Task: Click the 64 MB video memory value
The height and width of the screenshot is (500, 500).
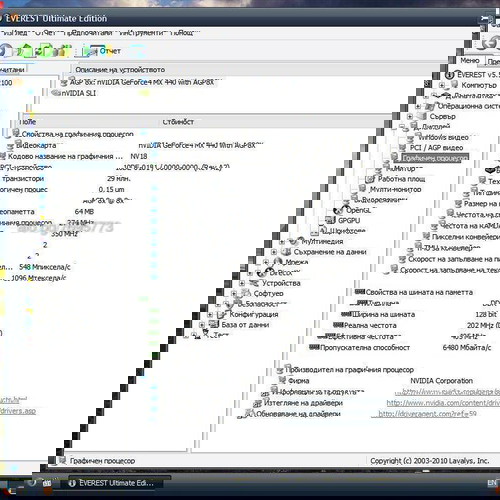Action: point(84,212)
